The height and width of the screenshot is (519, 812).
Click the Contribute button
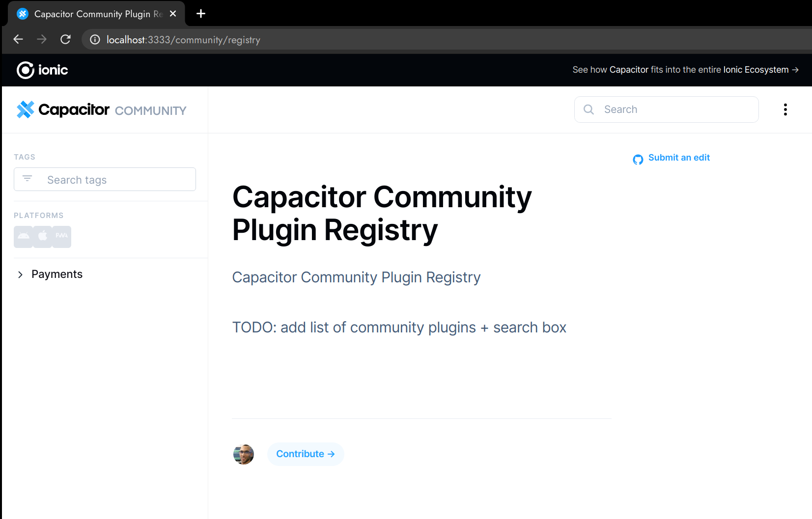306,454
